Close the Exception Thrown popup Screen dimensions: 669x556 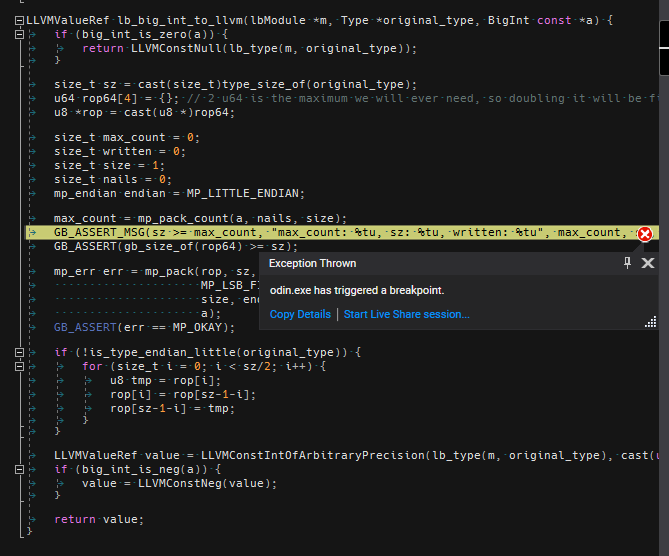click(x=648, y=263)
